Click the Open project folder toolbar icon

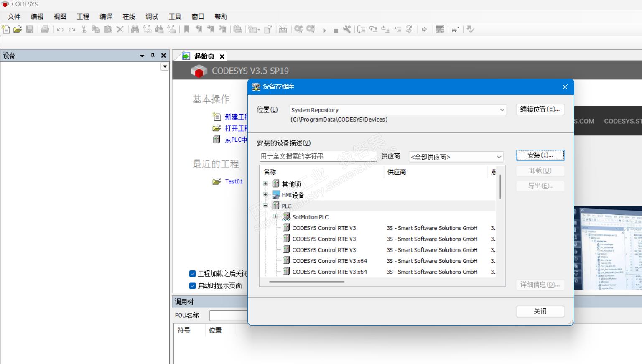pyautogui.click(x=18, y=29)
